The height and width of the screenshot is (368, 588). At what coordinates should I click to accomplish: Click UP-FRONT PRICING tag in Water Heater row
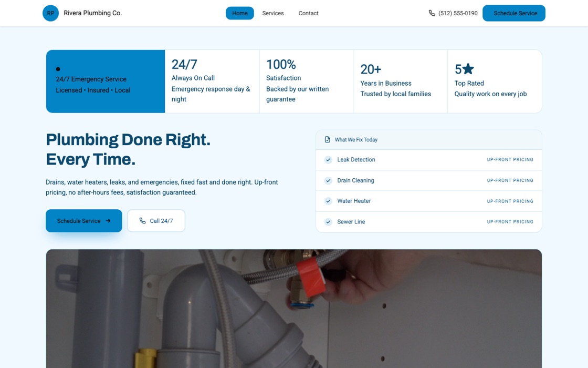click(510, 201)
